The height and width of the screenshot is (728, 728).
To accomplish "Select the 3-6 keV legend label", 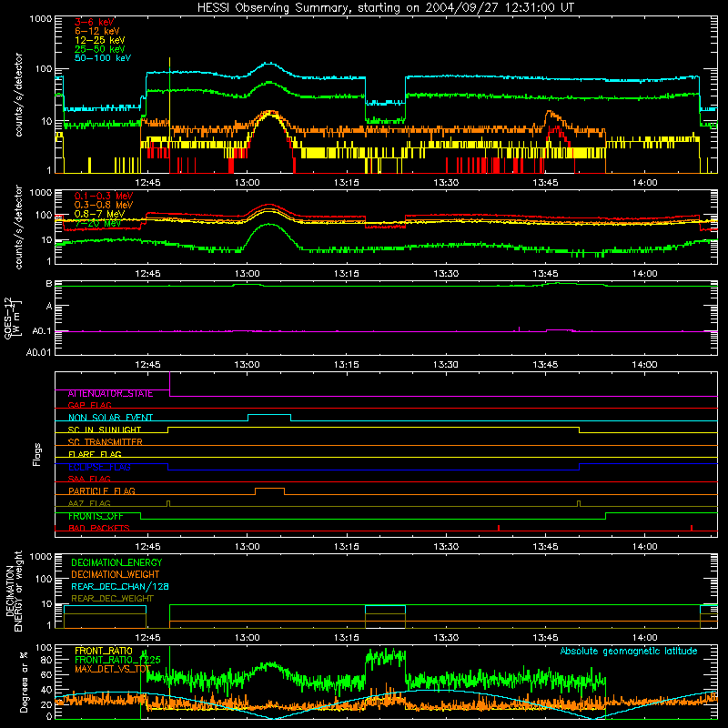I will click(95, 22).
